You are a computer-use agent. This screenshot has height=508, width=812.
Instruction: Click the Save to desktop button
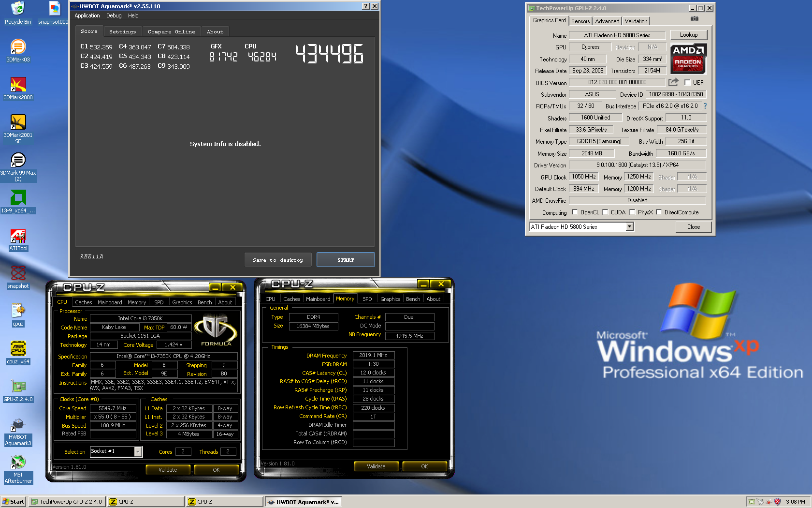click(278, 260)
